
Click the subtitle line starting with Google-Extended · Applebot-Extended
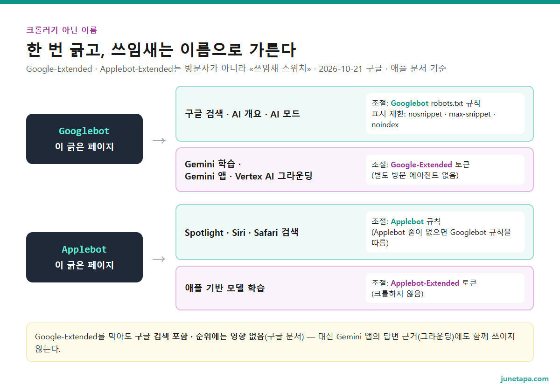236,69
